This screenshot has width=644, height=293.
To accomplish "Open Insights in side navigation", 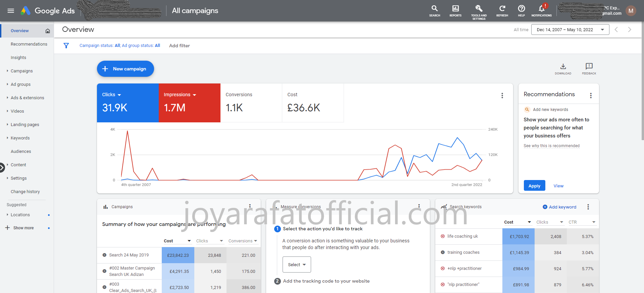I will pos(18,58).
